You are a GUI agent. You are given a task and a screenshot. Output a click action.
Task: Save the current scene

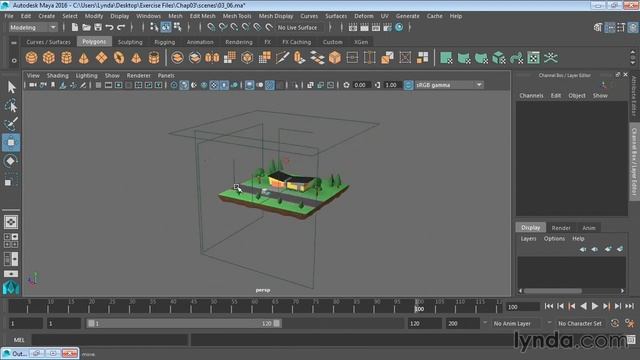point(98,27)
